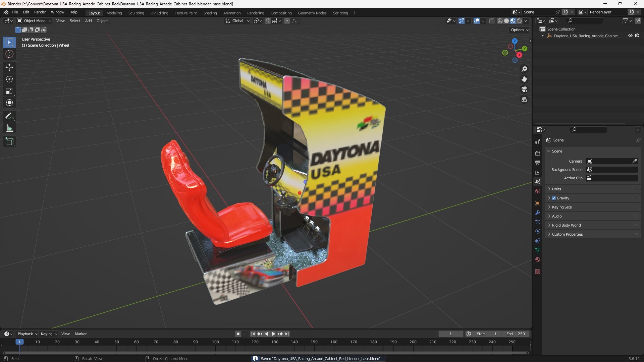The width and height of the screenshot is (644, 362).
Task: Expand the Keying Sets panel
Action: (x=593, y=207)
